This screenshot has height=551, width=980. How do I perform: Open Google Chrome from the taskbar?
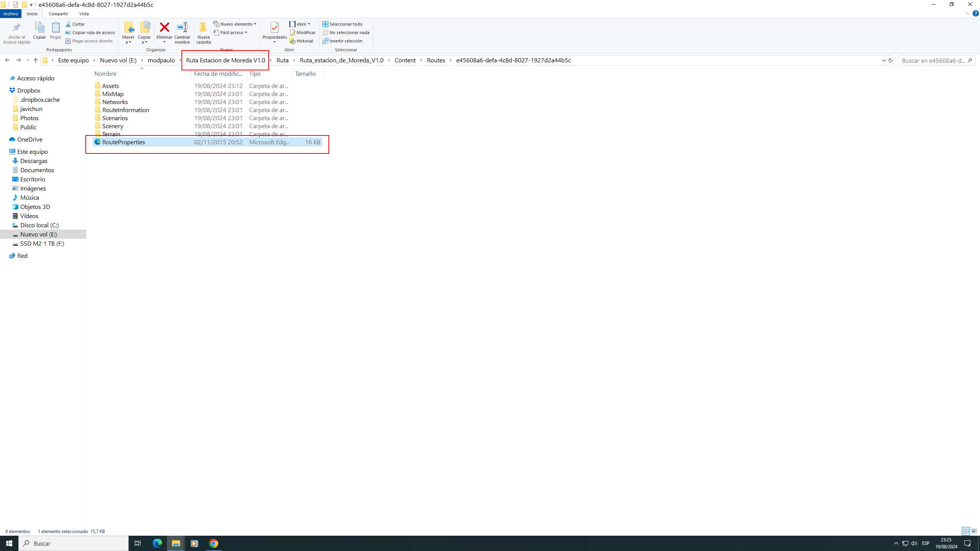pos(214,543)
